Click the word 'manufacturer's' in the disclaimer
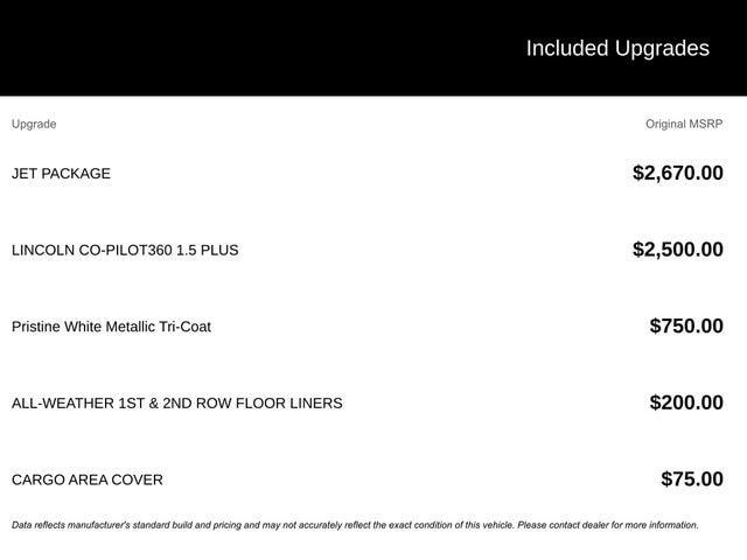 [x=99, y=525]
